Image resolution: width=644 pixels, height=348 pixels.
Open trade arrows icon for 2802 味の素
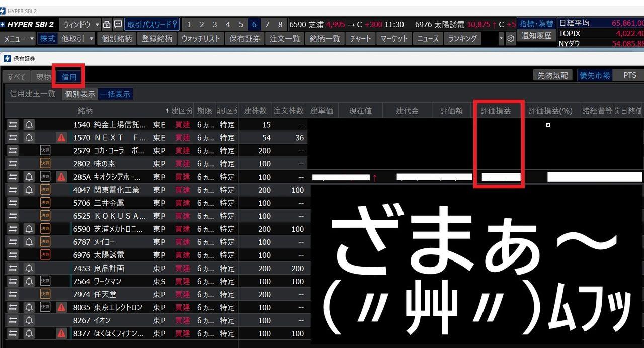click(x=13, y=164)
